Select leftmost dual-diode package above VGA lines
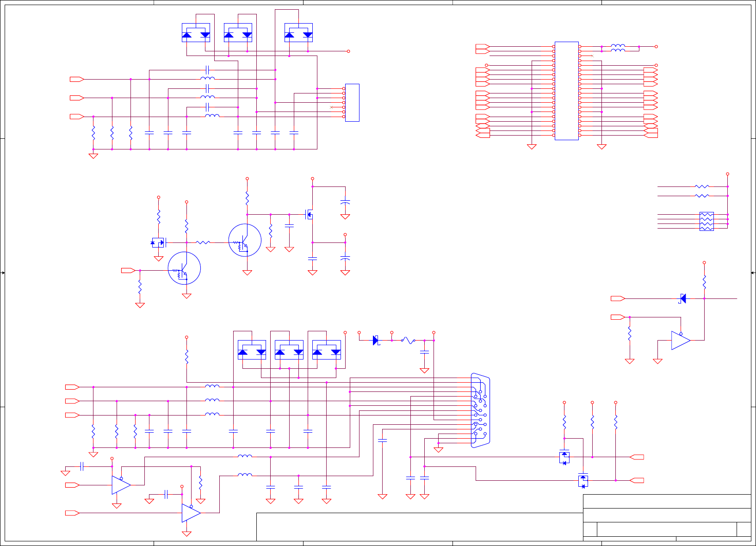 coord(252,350)
